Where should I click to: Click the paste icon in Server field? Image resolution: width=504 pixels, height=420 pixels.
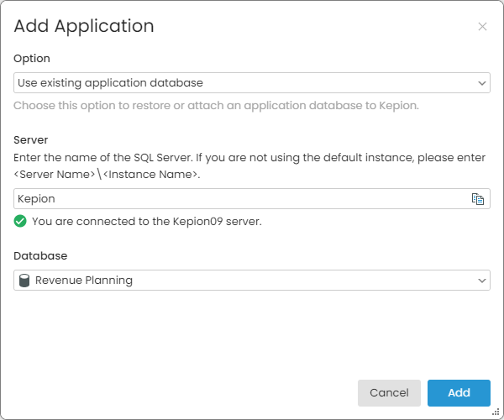click(x=478, y=199)
